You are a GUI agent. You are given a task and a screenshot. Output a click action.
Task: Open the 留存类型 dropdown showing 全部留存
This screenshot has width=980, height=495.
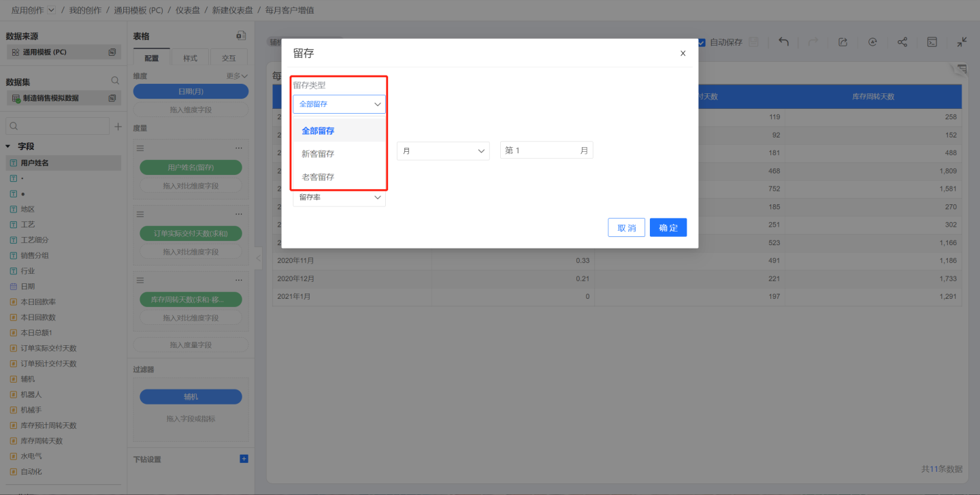tap(339, 104)
